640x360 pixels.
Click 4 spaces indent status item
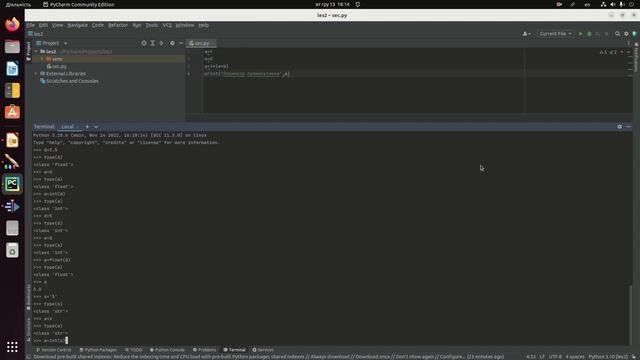575,357
